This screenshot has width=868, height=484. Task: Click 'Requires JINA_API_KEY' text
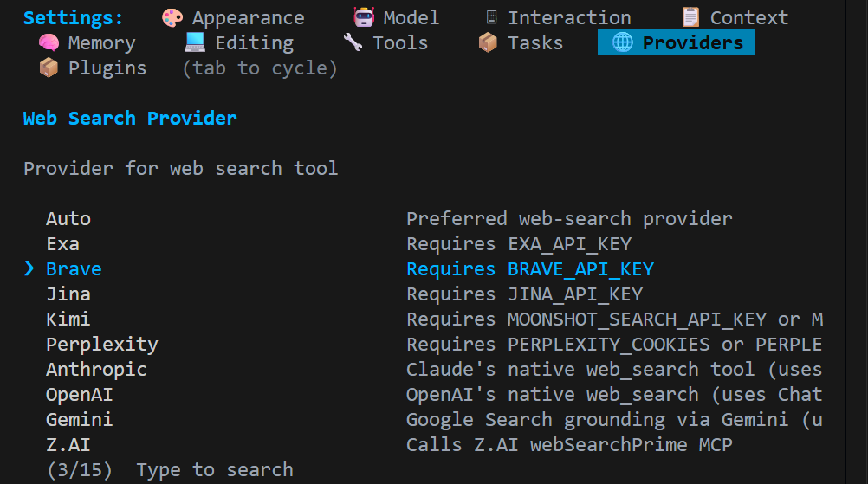(524, 294)
